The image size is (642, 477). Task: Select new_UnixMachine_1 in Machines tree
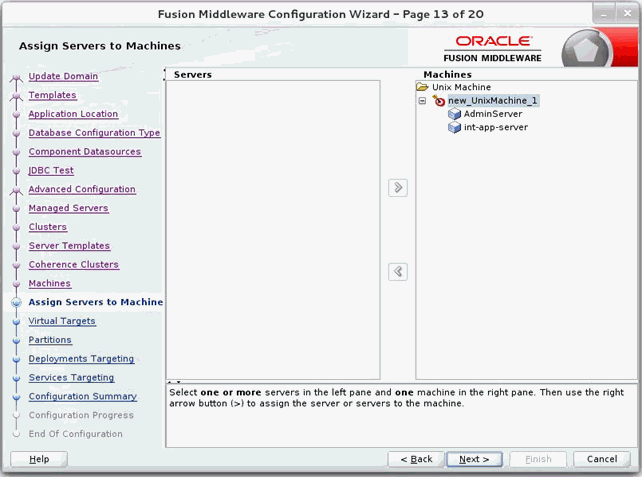[493, 100]
